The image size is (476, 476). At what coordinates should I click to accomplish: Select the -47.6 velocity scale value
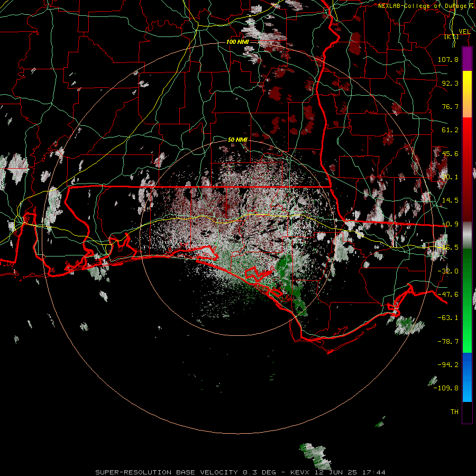(448, 295)
